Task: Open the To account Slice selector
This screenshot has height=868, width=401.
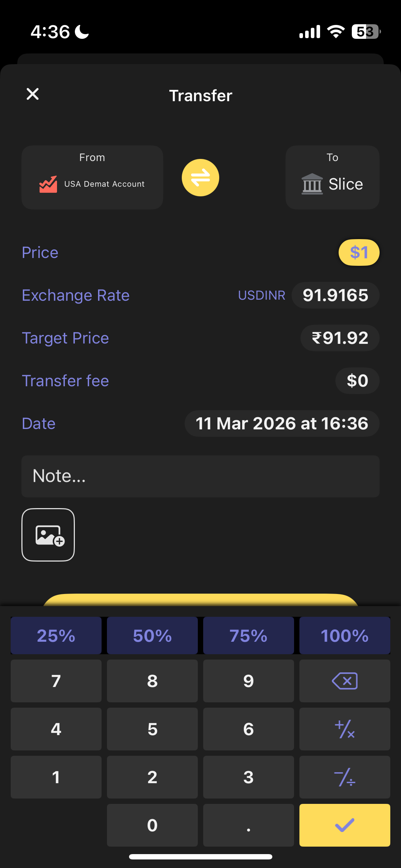Action: click(332, 177)
